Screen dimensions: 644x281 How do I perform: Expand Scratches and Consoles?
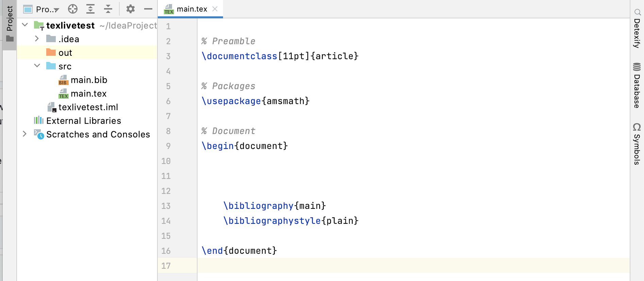coord(24,134)
